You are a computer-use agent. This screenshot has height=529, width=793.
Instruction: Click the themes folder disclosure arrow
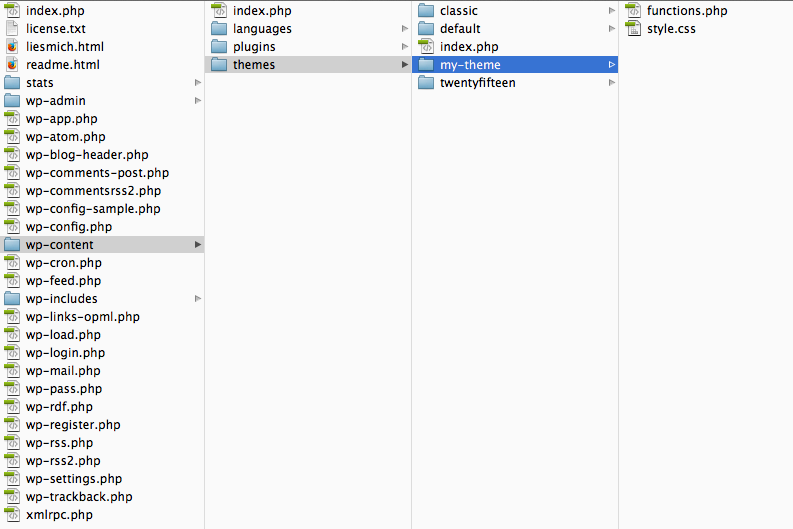[405, 64]
